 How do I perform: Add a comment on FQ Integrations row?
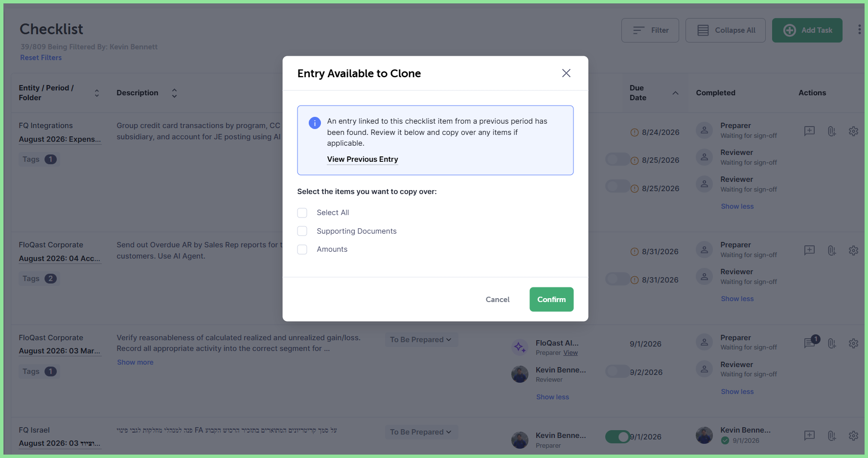pyautogui.click(x=810, y=131)
